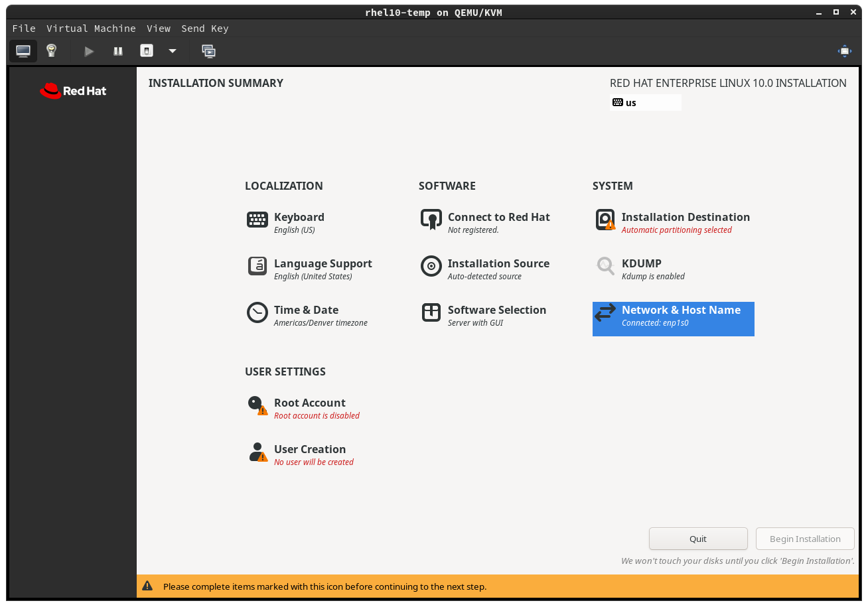868x607 pixels.
Task: Click 'Connected: enp1s0' status text
Action: tap(655, 323)
